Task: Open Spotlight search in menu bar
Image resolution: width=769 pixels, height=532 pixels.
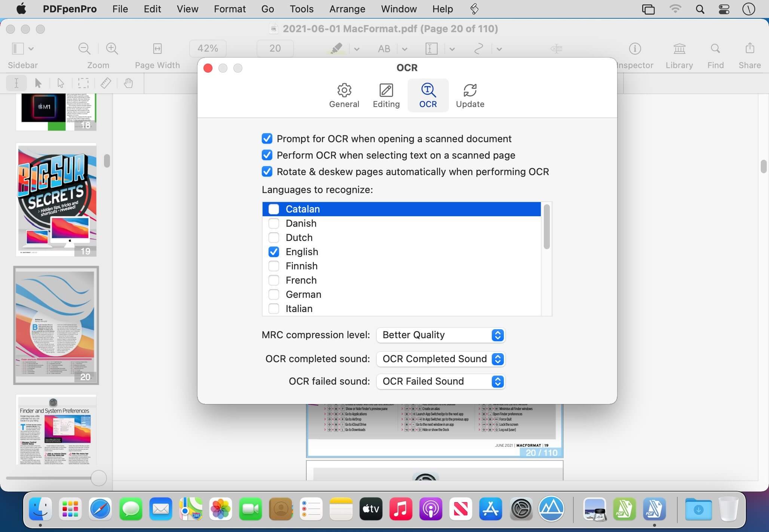Action: pyautogui.click(x=700, y=9)
